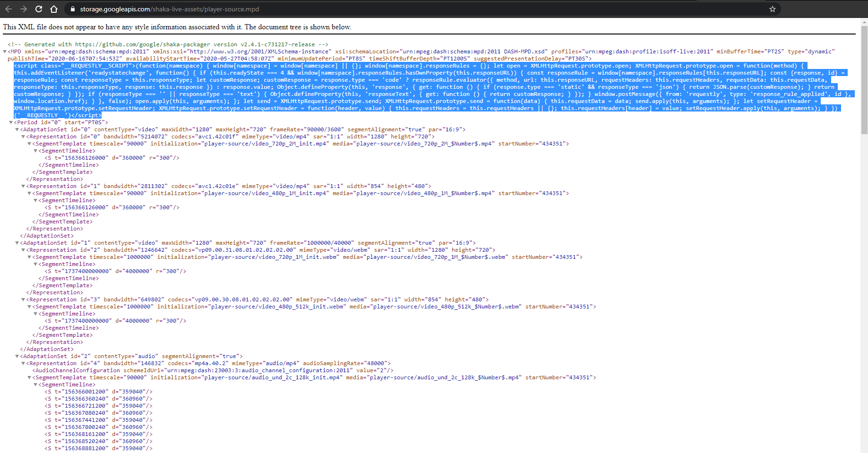Collapse the root MPD element
This screenshot has width=868, height=453.
click(5, 51)
